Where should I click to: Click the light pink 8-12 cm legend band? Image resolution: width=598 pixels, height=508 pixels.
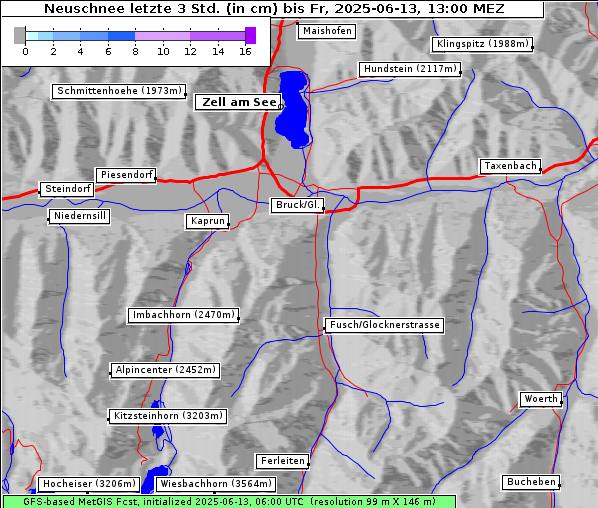tap(163, 36)
